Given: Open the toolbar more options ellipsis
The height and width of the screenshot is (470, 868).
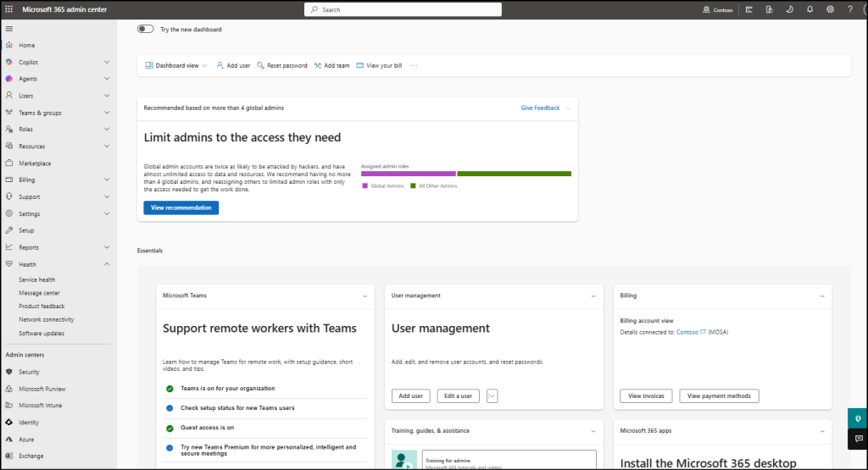Looking at the screenshot, I should tap(414, 65).
